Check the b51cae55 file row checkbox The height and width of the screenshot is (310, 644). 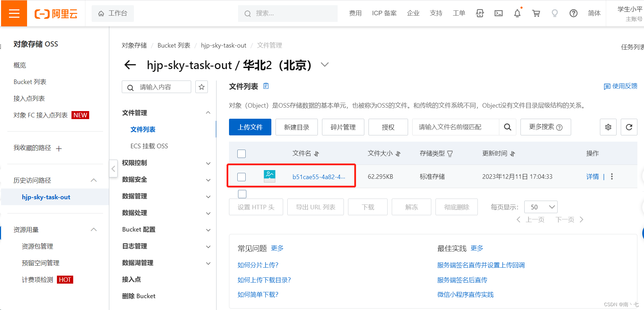point(241,177)
